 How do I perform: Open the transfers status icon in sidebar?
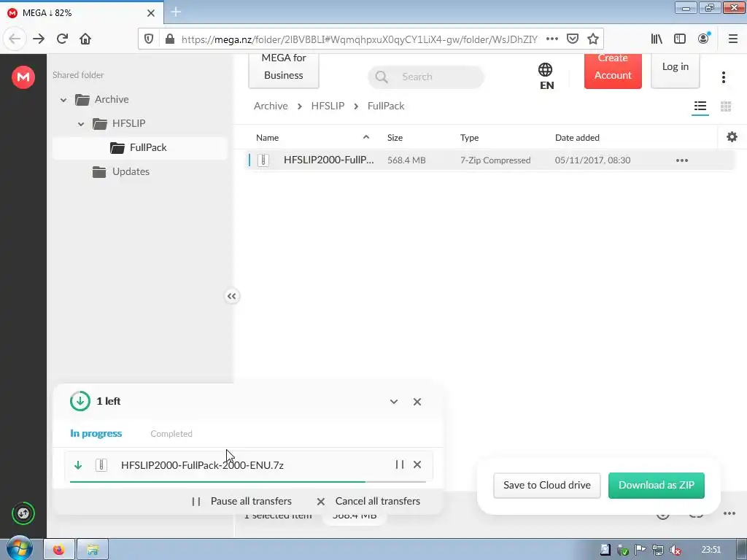(x=23, y=513)
